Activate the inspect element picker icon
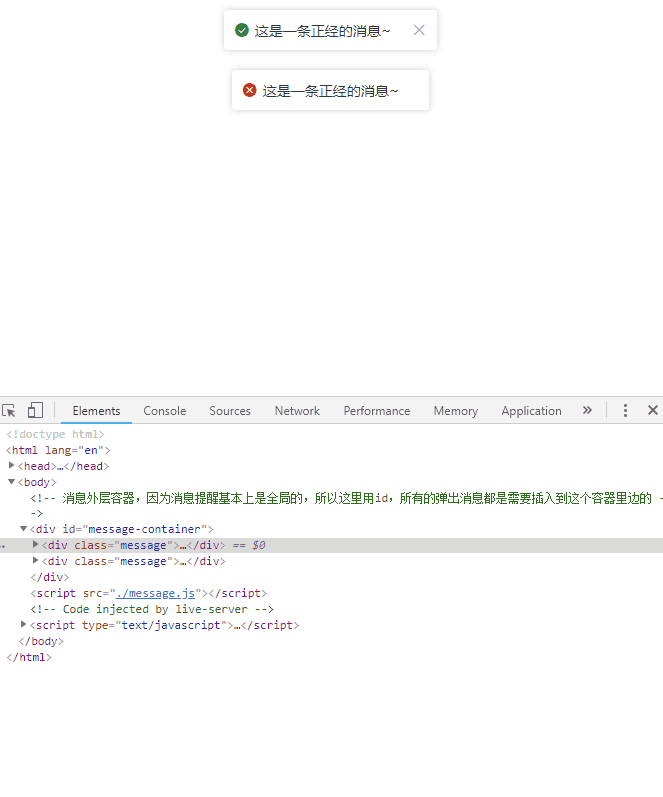Screen dimensions: 663x797 pos(9,411)
